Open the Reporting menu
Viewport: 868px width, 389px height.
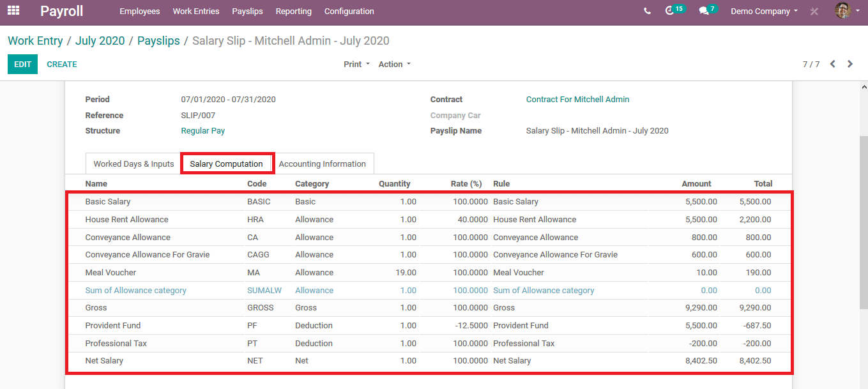coord(294,11)
